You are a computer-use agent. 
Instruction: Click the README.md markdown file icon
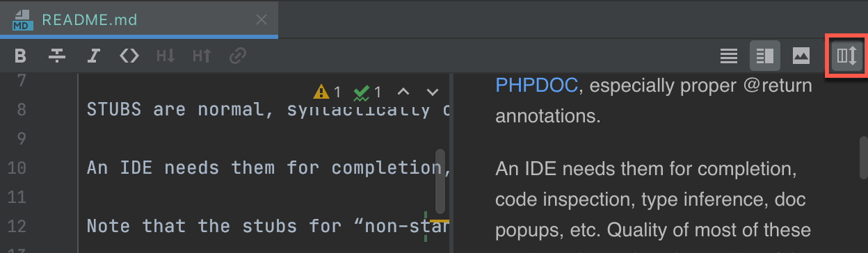24,20
